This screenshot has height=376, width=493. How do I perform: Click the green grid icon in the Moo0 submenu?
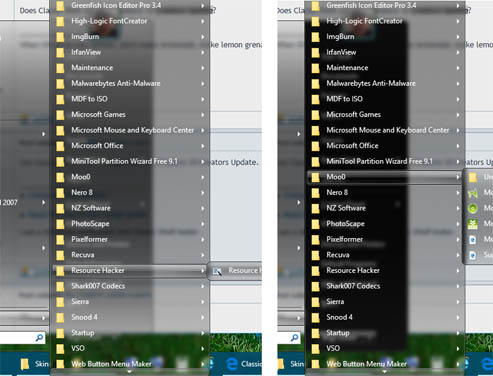pyautogui.click(x=472, y=224)
